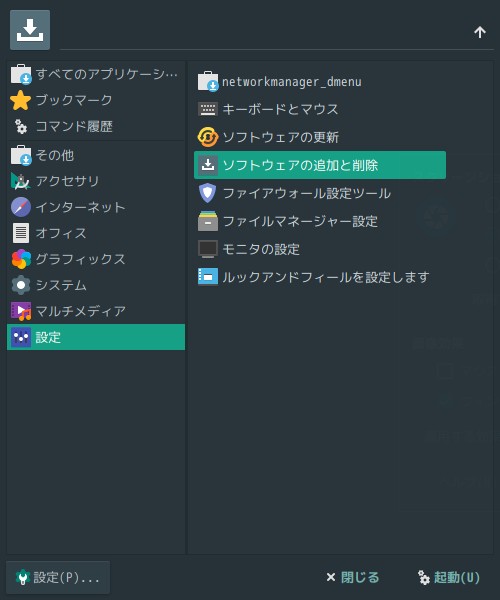Viewport: 500px width, 600px height.
Task: Click the large download icon at top left
Action: pyautogui.click(x=30, y=30)
